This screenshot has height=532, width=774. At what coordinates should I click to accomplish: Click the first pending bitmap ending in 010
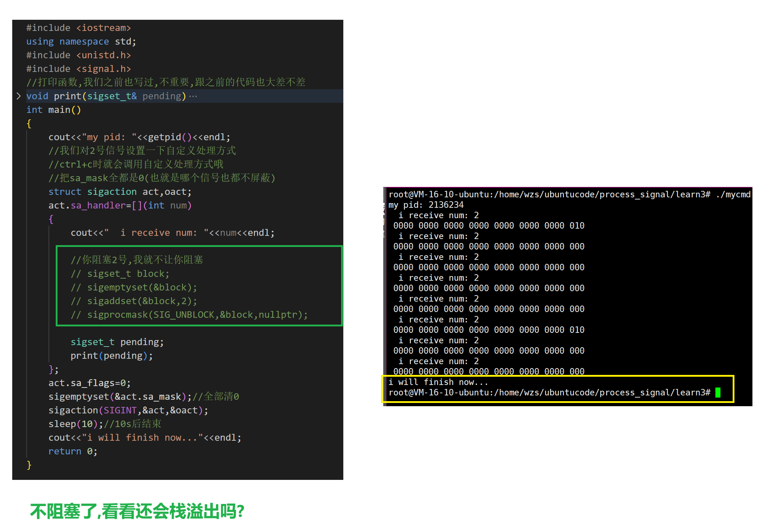[489, 226]
